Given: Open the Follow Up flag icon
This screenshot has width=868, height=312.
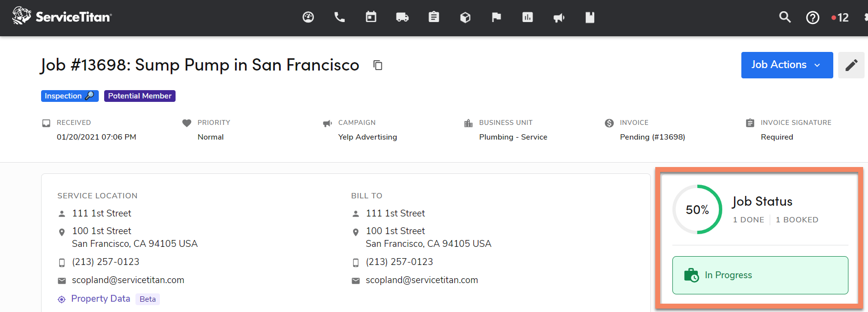Looking at the screenshot, I should pyautogui.click(x=496, y=18).
